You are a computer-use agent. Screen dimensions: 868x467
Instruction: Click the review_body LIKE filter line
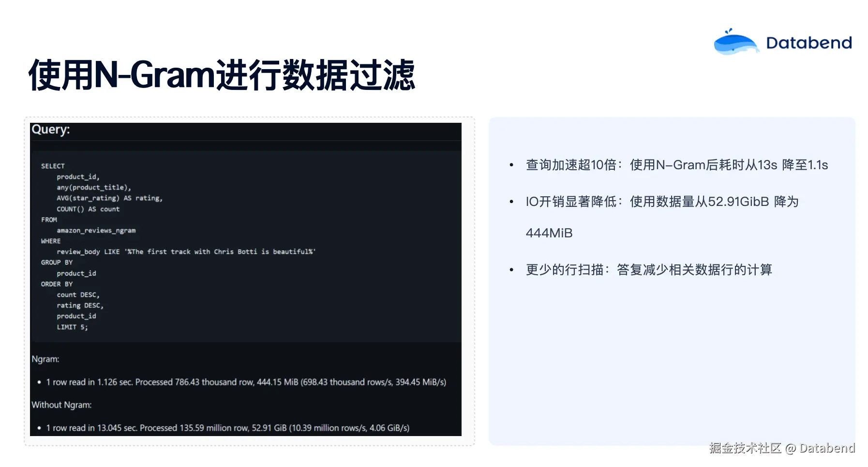point(186,252)
